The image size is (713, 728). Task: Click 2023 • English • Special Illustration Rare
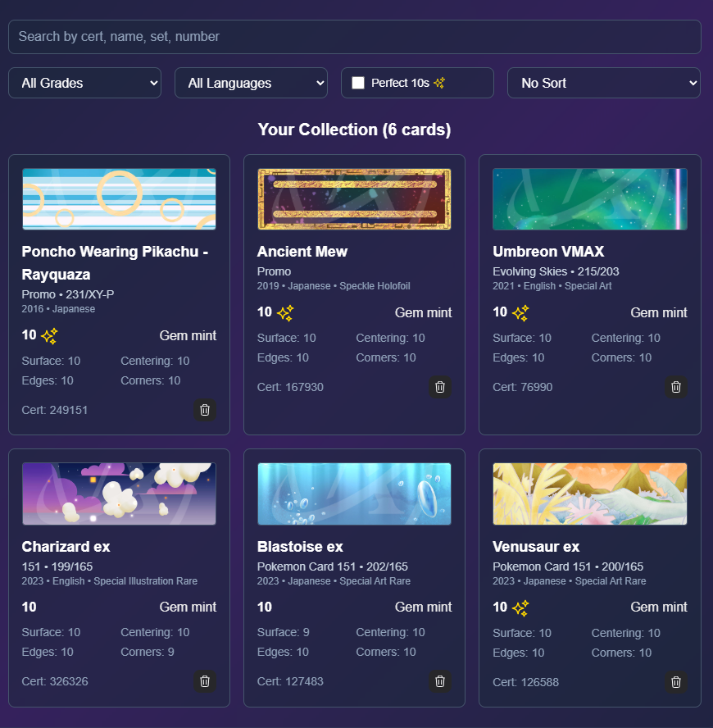110,581
